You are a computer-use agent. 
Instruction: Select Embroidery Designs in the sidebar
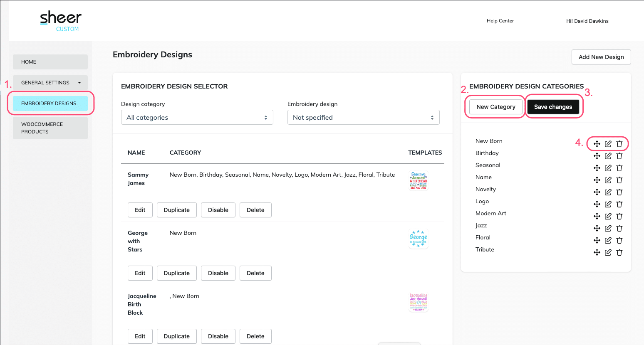pos(50,103)
